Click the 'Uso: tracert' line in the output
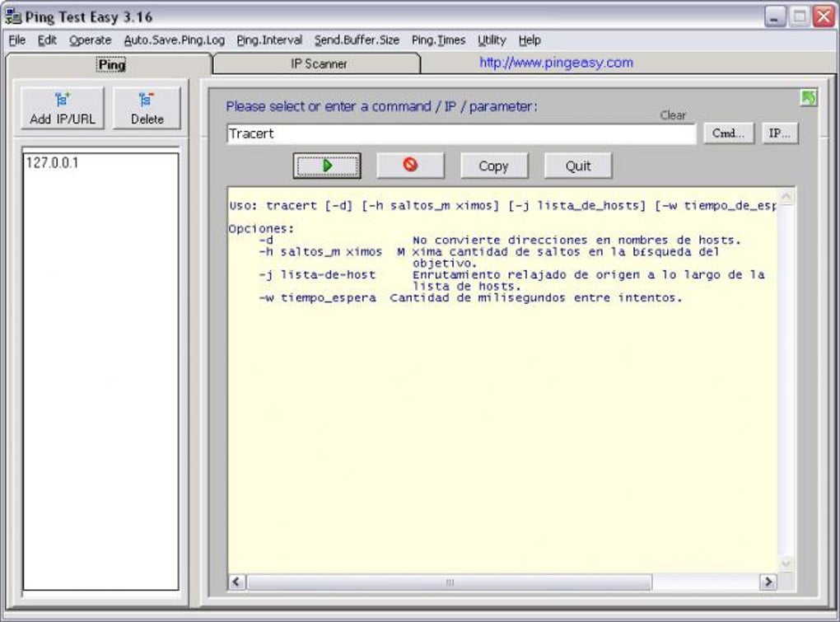Viewport: 840px width, 622px height. 502,206
